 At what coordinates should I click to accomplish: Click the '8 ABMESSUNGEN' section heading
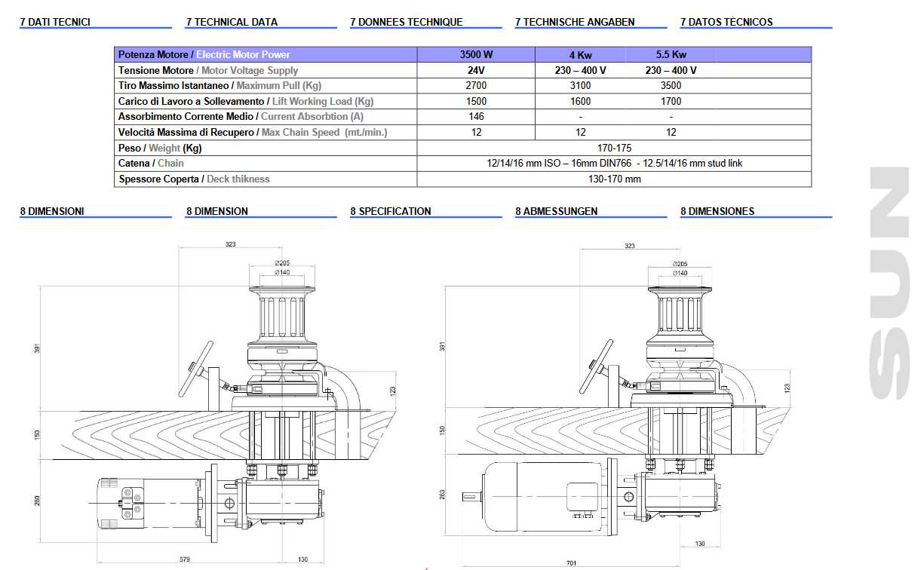[x=557, y=211]
